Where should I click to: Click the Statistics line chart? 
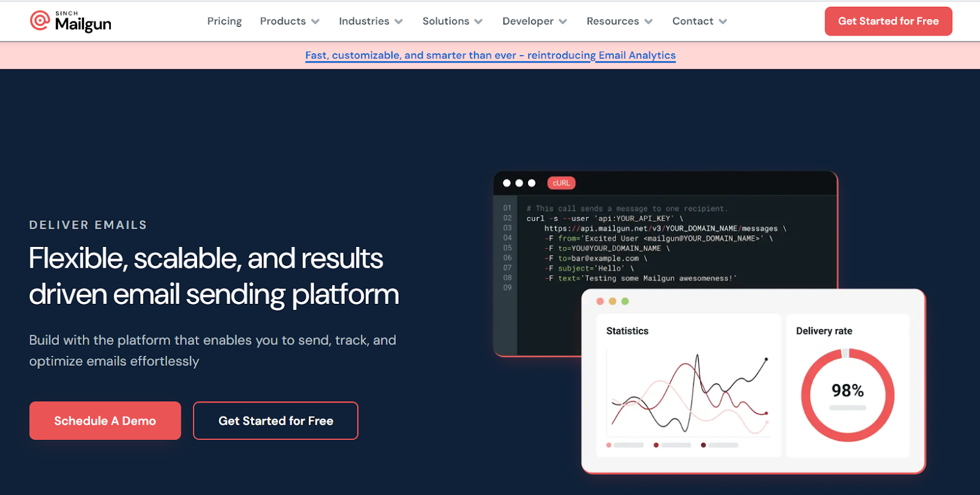(689, 392)
